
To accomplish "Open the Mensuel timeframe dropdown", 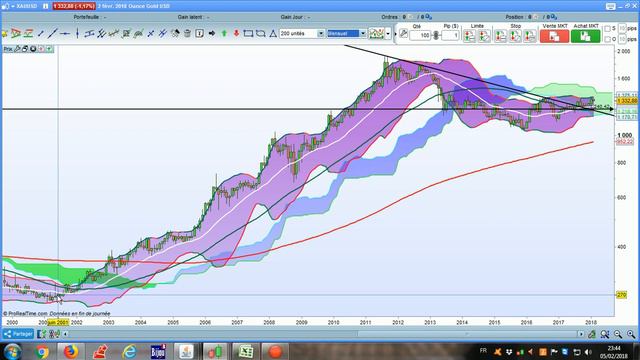I will (362, 33).
